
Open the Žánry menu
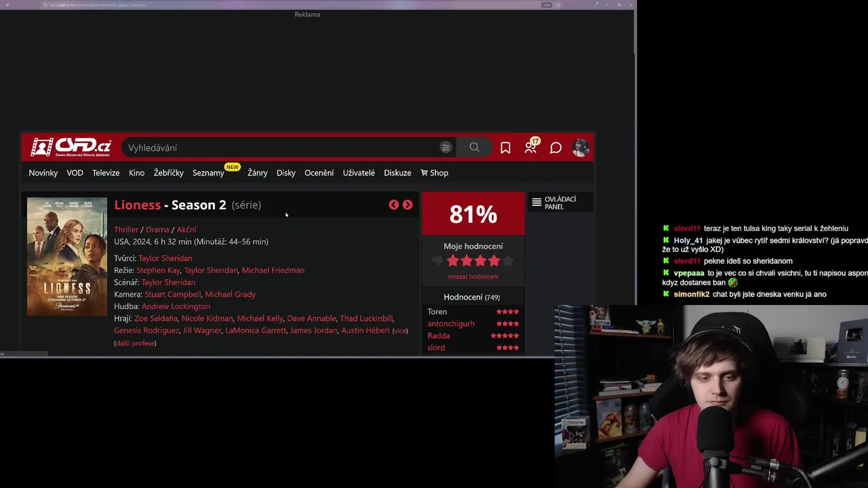pos(257,173)
